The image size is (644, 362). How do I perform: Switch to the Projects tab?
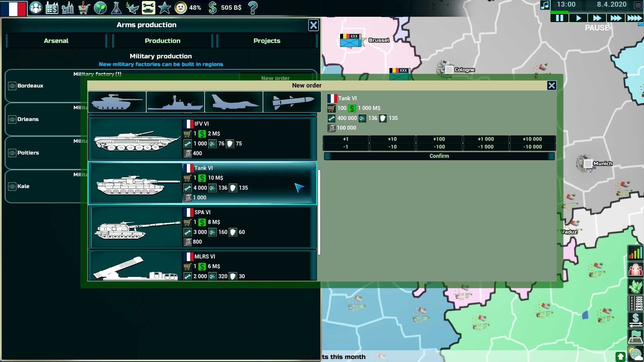click(267, 41)
